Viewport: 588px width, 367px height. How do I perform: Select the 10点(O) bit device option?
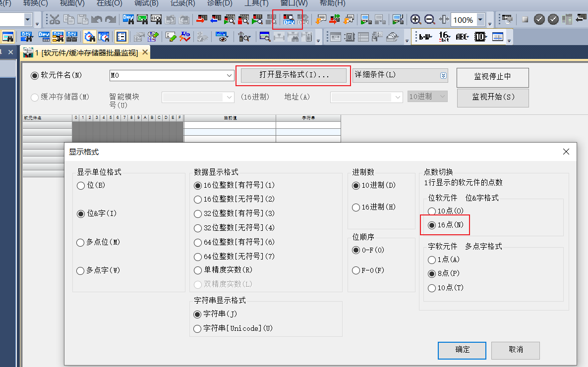coord(432,211)
